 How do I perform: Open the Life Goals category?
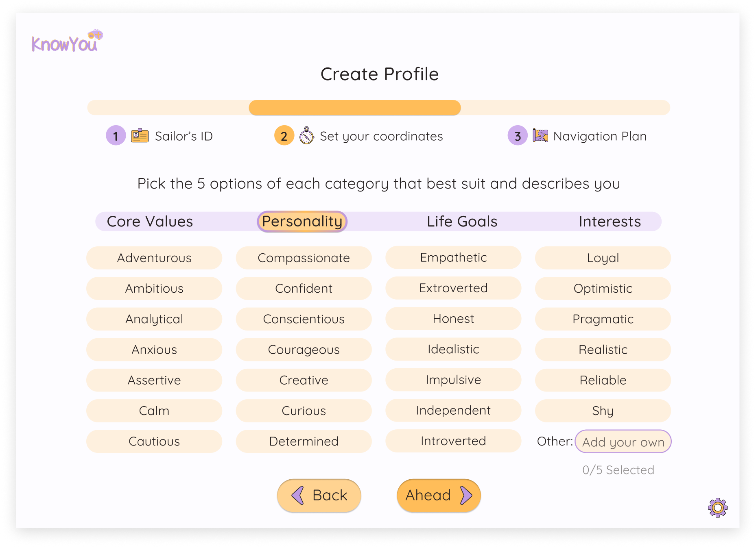[461, 221]
